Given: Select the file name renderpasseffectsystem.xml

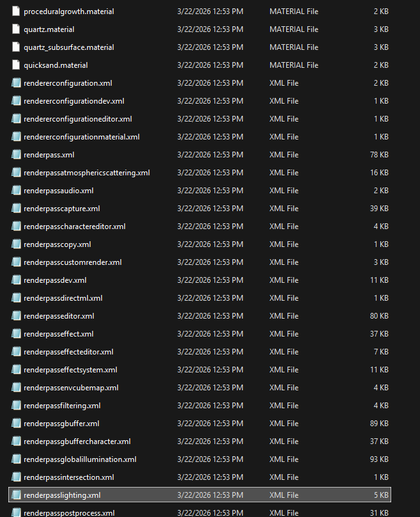Looking at the screenshot, I should (x=70, y=370).
